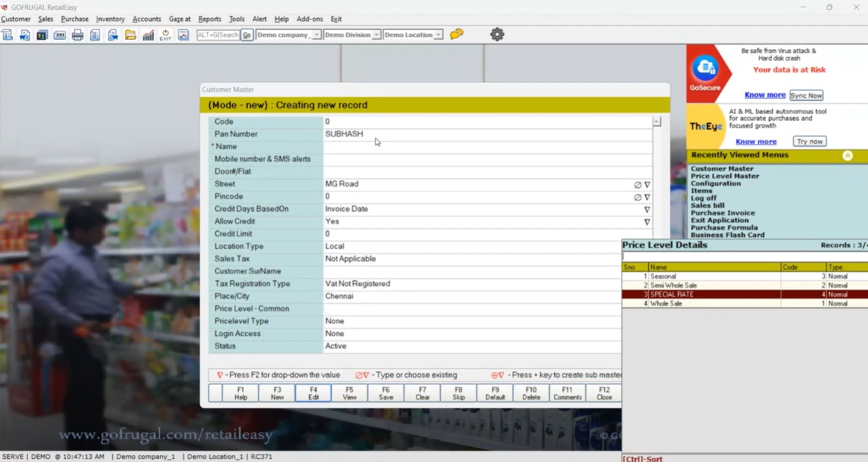Click the barcode icon in toolbar
The width and height of the screenshot is (868, 462).
[x=59, y=35]
